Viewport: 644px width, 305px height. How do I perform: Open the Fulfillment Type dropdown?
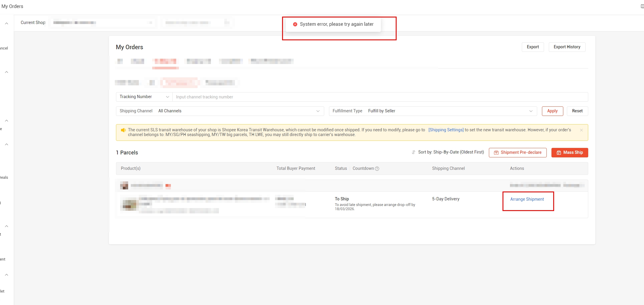433,111
